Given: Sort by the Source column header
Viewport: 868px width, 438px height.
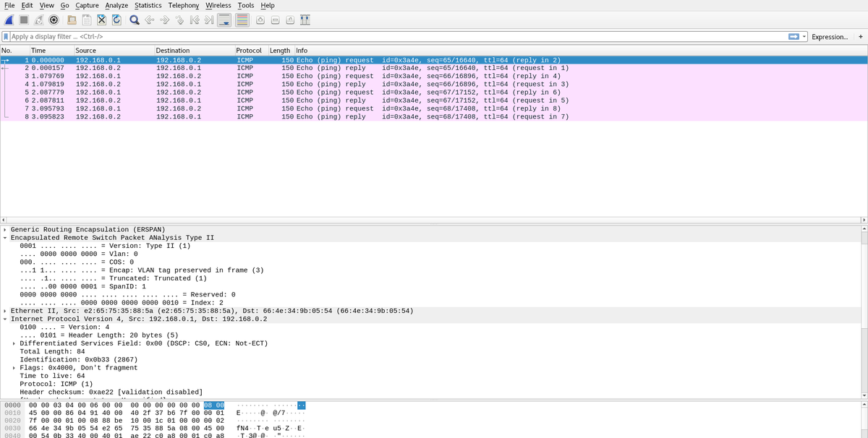Looking at the screenshot, I should click(x=114, y=51).
